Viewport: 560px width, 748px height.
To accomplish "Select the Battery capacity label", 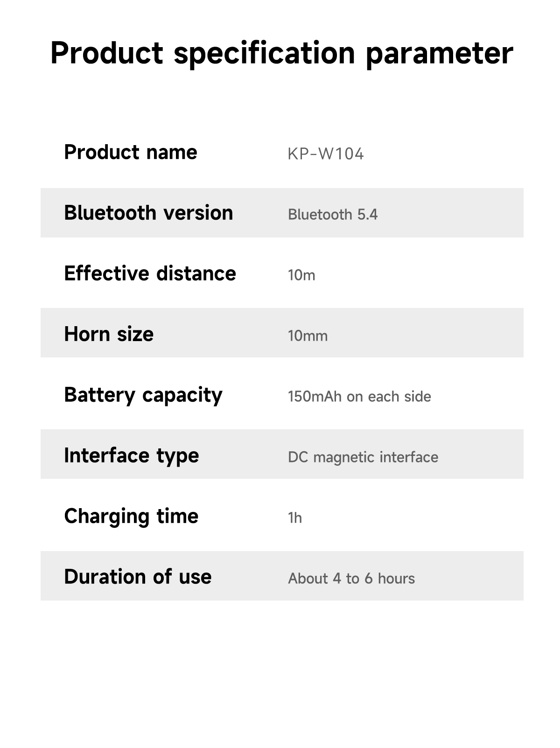I will pyautogui.click(x=143, y=396).
